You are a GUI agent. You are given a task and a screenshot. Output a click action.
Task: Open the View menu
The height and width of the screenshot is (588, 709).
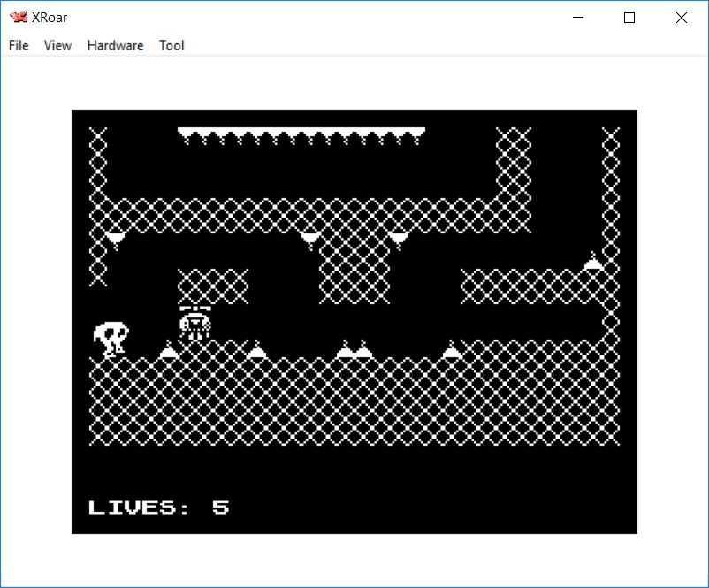pos(57,45)
